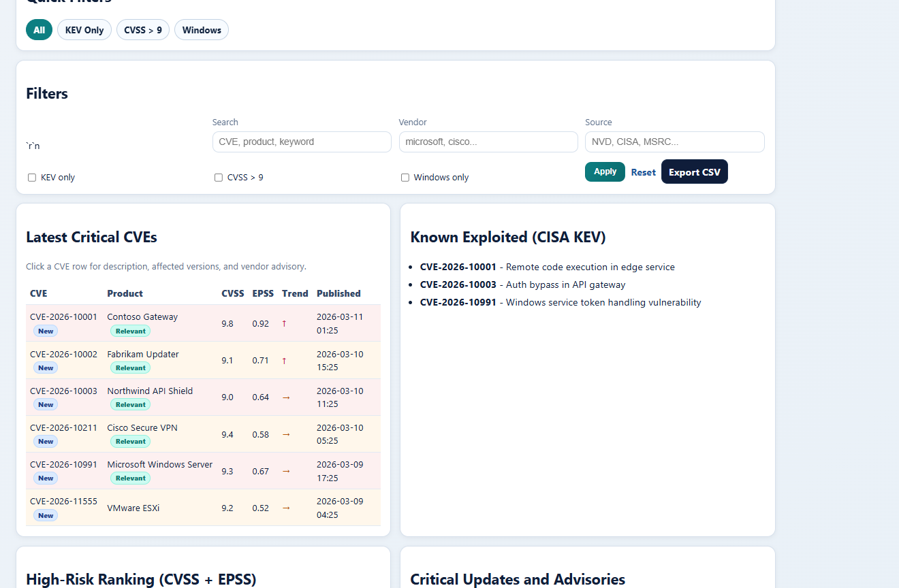Enable the 'KEV only' checkbox
The width and height of the screenshot is (899, 588).
tap(32, 178)
